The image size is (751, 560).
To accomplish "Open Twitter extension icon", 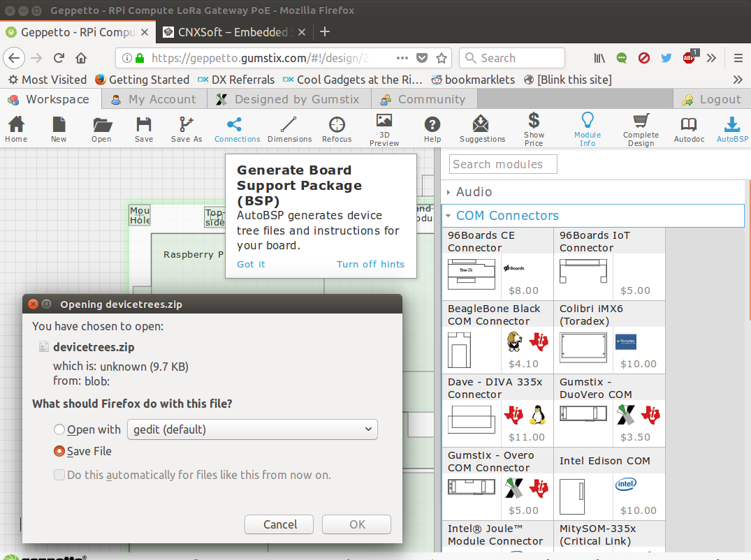I will pos(666,58).
